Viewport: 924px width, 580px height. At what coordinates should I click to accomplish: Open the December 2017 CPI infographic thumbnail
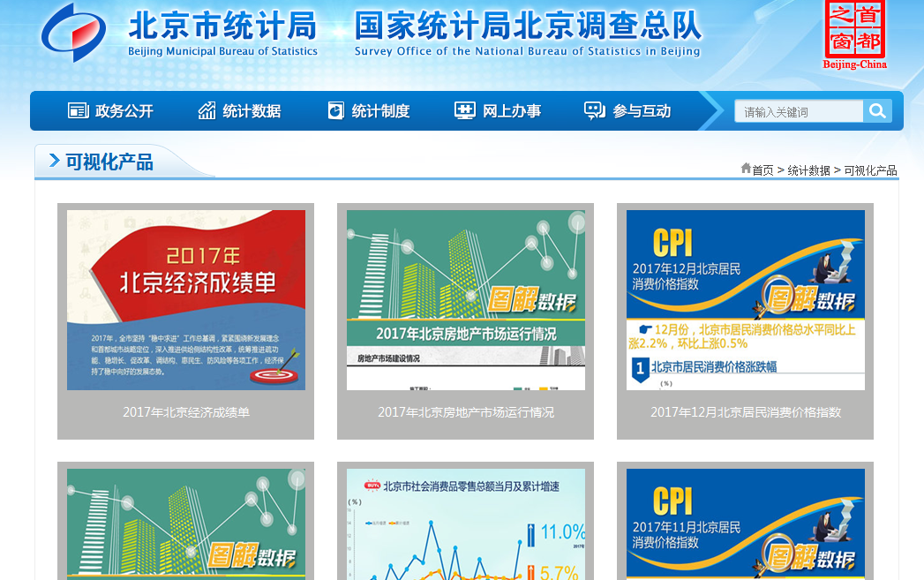(746, 300)
